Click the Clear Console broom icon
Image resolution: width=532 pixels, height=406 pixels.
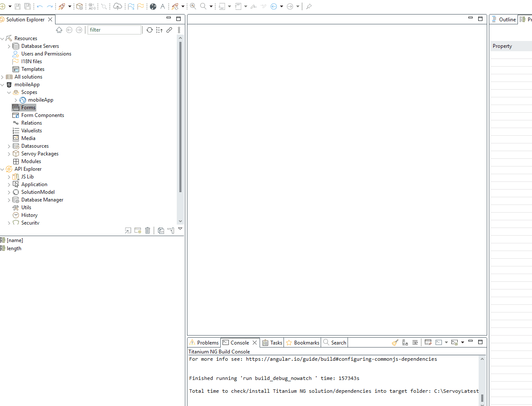point(395,342)
